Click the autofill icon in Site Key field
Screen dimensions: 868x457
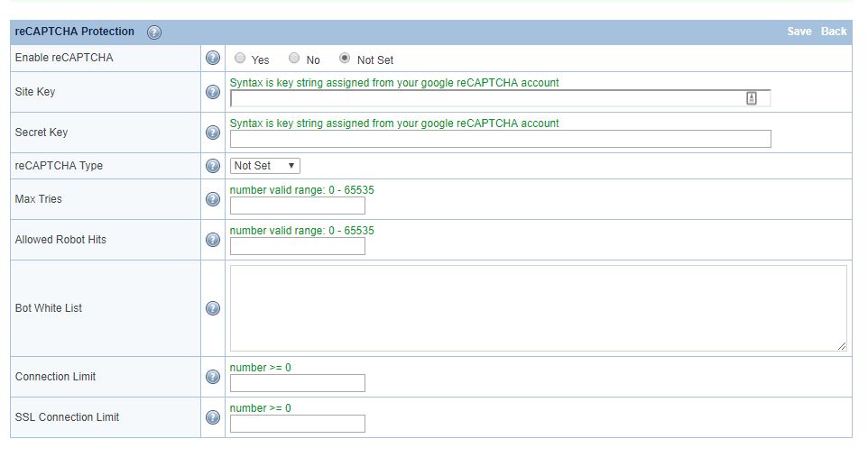point(752,98)
